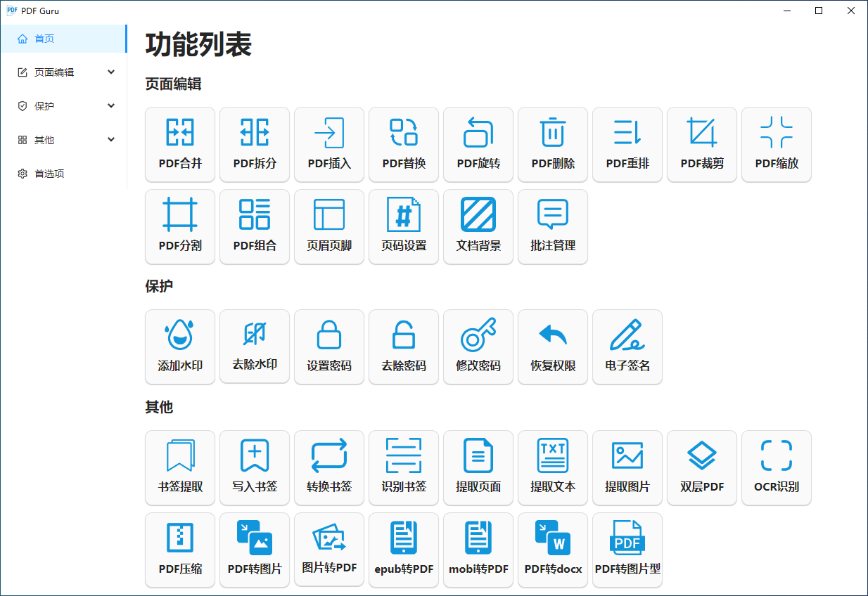The image size is (868, 596).
Task: Launch the PDF转图片 converter
Action: (x=254, y=550)
